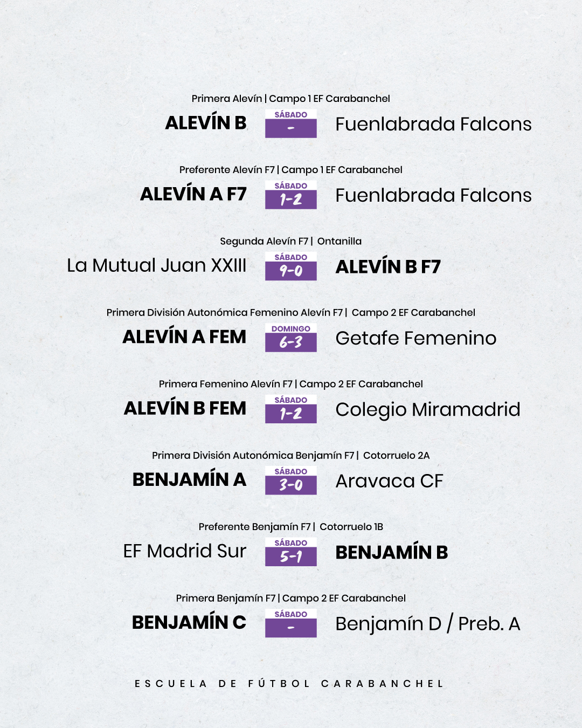The width and height of the screenshot is (582, 728).
Task: Click Getafe Femenino opponent name
Action: (x=415, y=338)
